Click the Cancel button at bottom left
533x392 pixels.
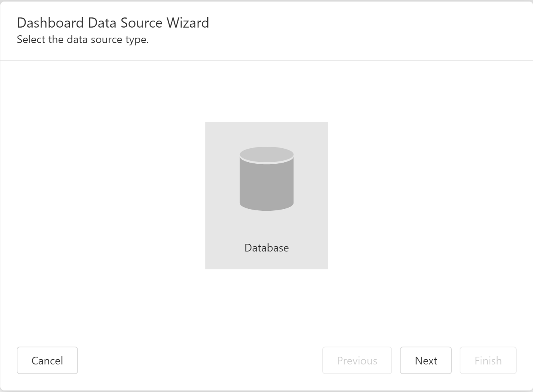click(x=47, y=361)
